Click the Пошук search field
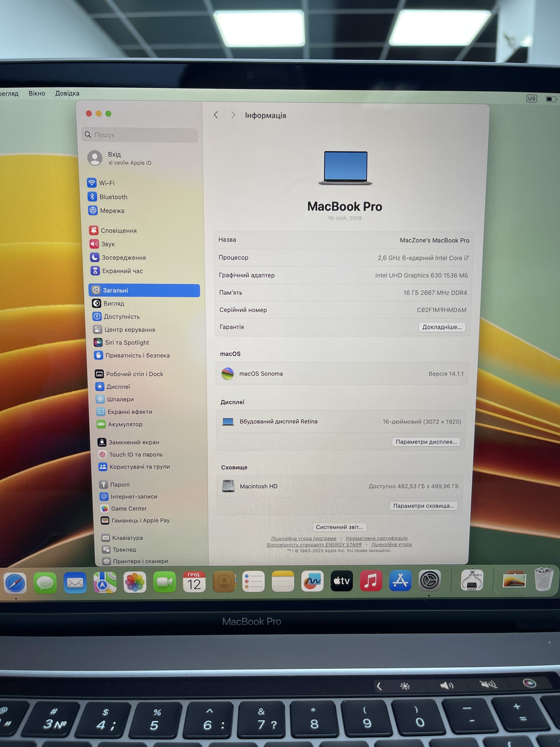Screen dimensions: 560x747 coord(139,135)
